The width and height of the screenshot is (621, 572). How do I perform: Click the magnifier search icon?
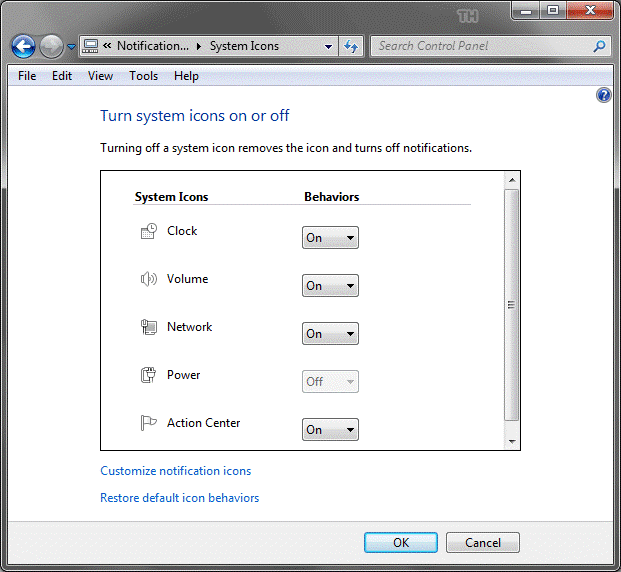(x=600, y=46)
